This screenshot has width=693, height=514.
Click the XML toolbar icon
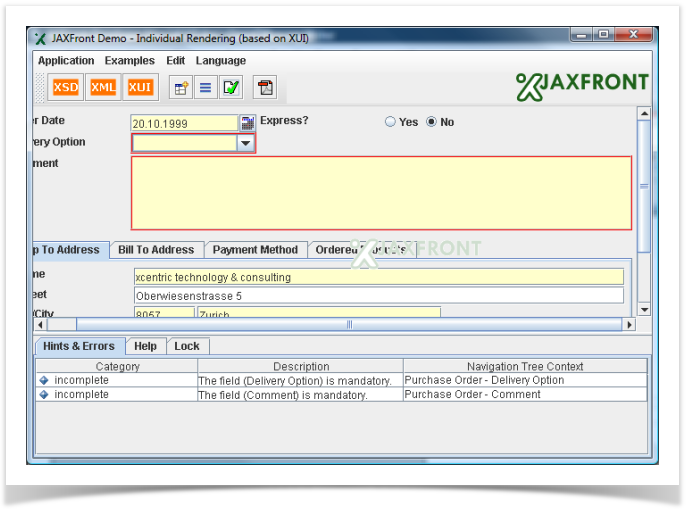[x=103, y=87]
